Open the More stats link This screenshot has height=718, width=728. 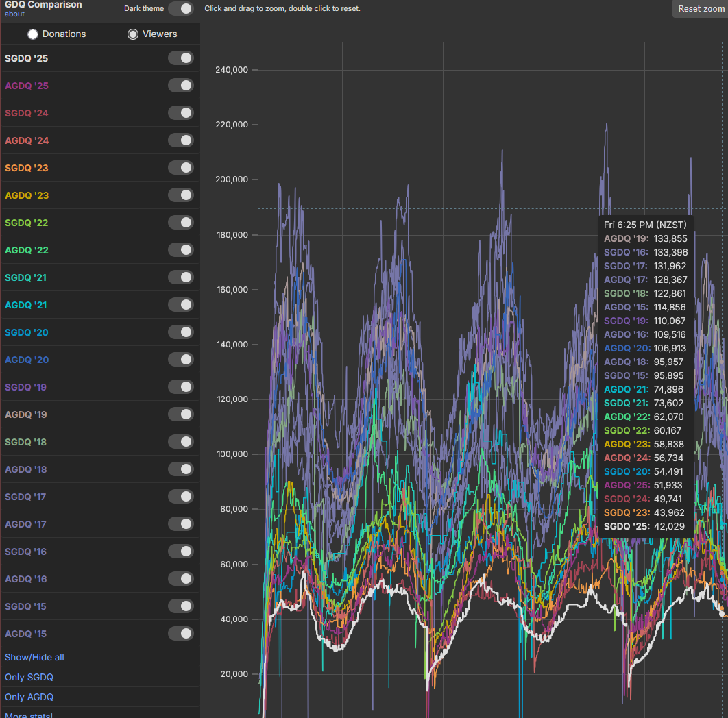click(28, 715)
